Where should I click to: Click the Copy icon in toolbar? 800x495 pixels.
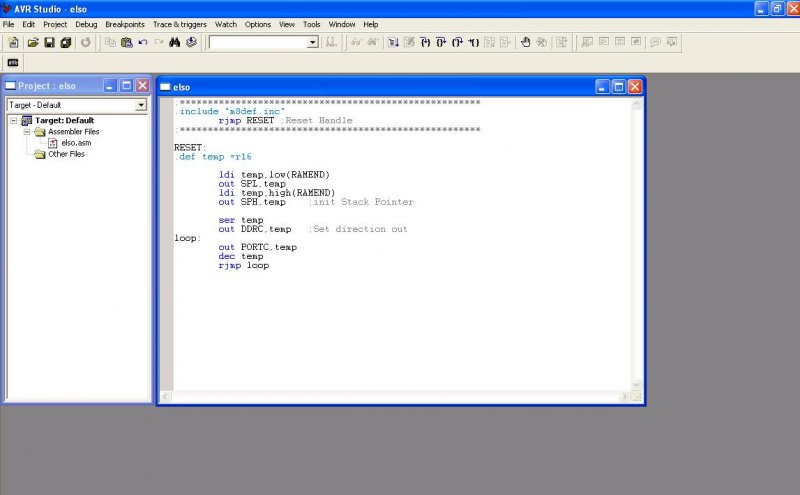tap(110, 42)
